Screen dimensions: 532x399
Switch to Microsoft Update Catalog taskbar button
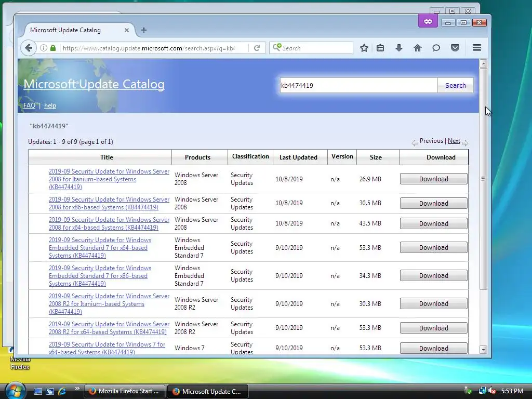click(208, 391)
